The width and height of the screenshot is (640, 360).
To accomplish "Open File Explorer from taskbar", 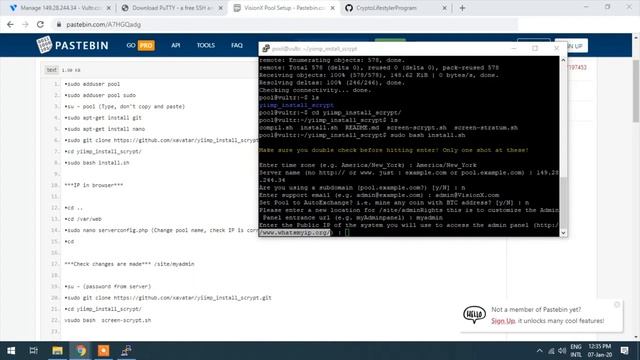I will (x=57, y=351).
